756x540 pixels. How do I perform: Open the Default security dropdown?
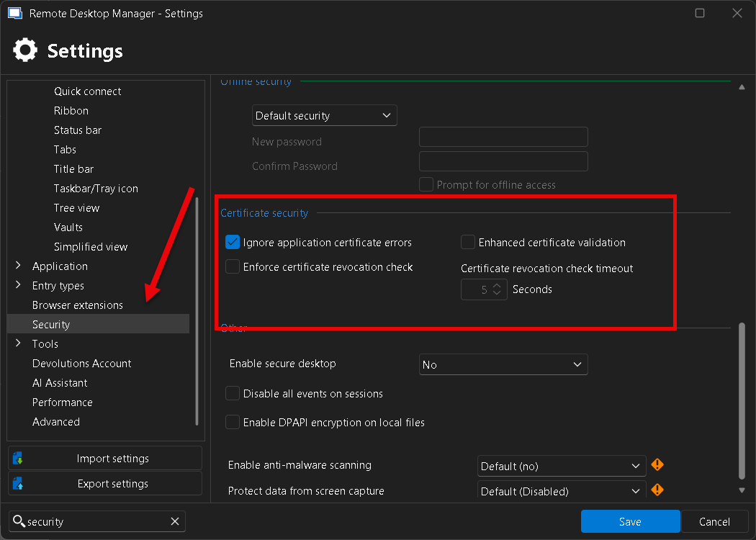(x=325, y=116)
